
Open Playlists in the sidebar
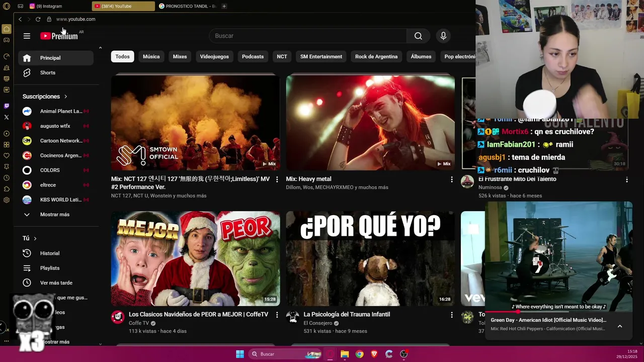tap(56, 268)
